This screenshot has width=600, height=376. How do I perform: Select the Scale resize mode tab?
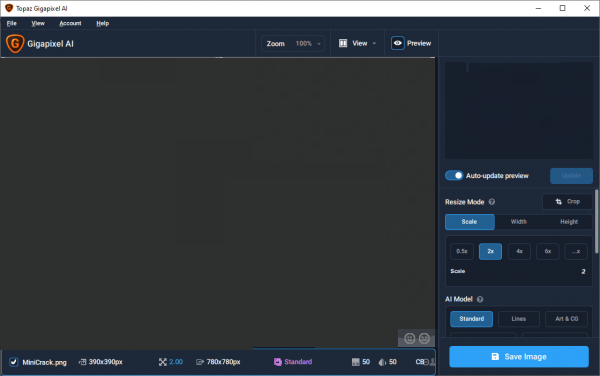(x=470, y=222)
